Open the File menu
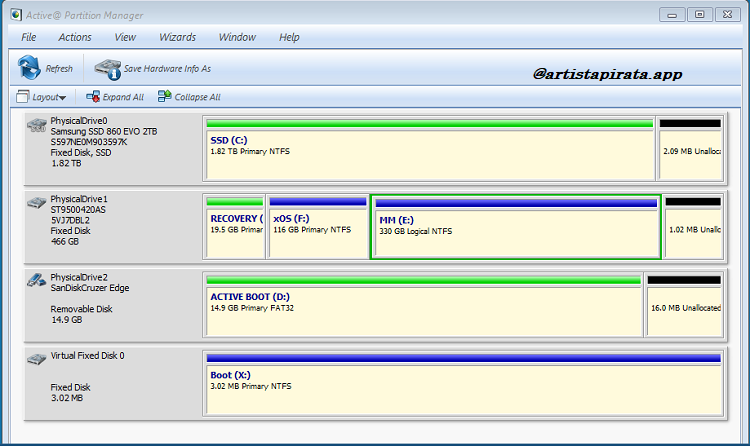Viewport: 750px width, 446px height. (29, 37)
